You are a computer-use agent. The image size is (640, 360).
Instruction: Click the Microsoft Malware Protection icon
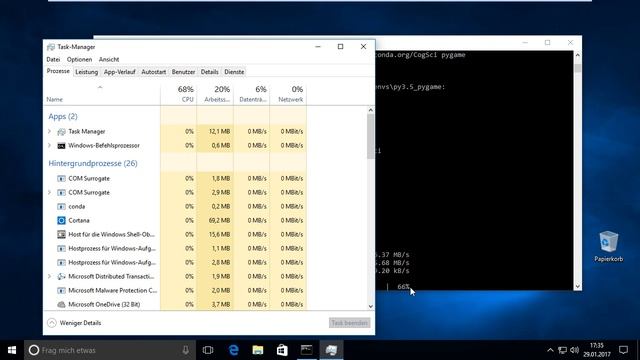point(61,291)
